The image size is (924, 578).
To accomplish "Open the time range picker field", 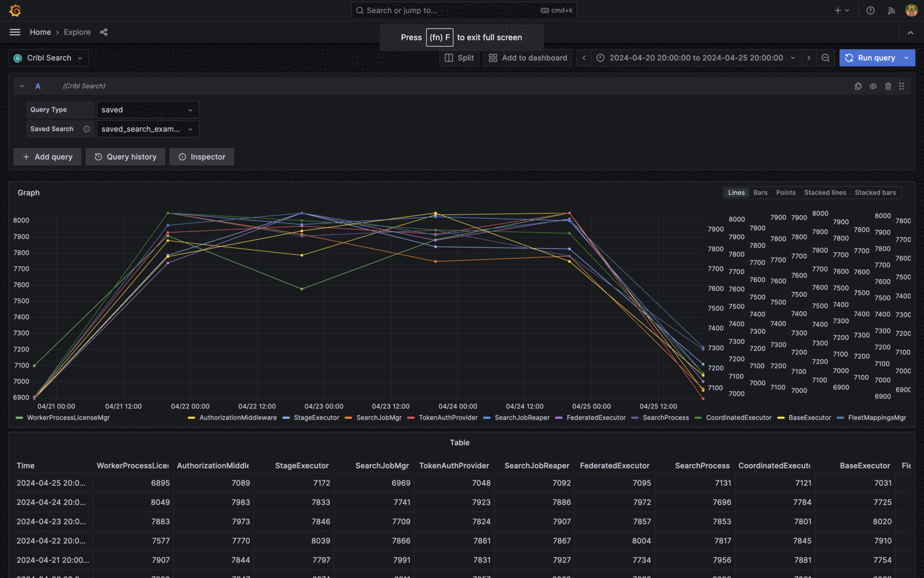I will pos(695,58).
